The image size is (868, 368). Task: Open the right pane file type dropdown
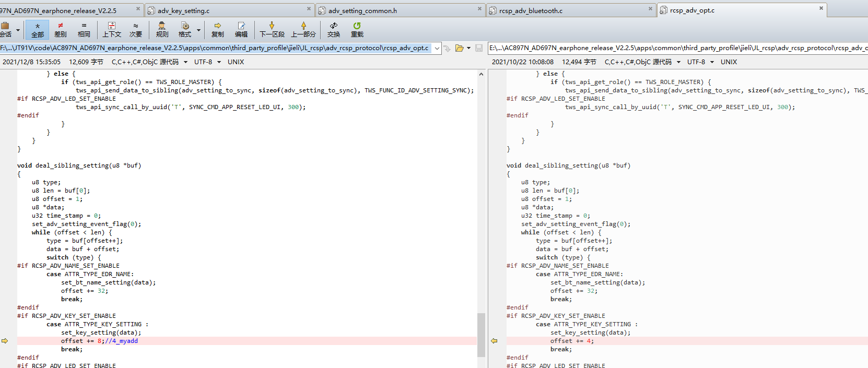[x=678, y=62]
